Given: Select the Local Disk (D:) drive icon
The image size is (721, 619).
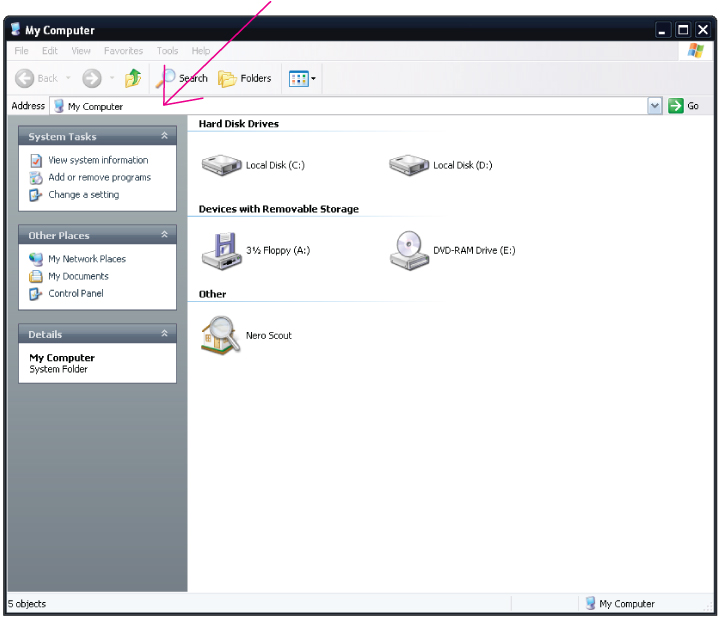Looking at the screenshot, I should click(409, 165).
